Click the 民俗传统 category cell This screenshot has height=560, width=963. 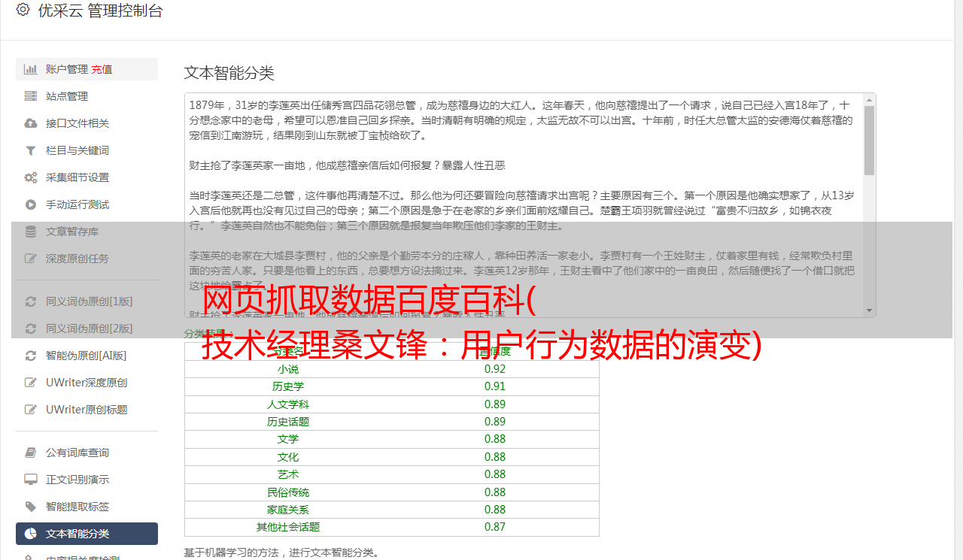288,492
